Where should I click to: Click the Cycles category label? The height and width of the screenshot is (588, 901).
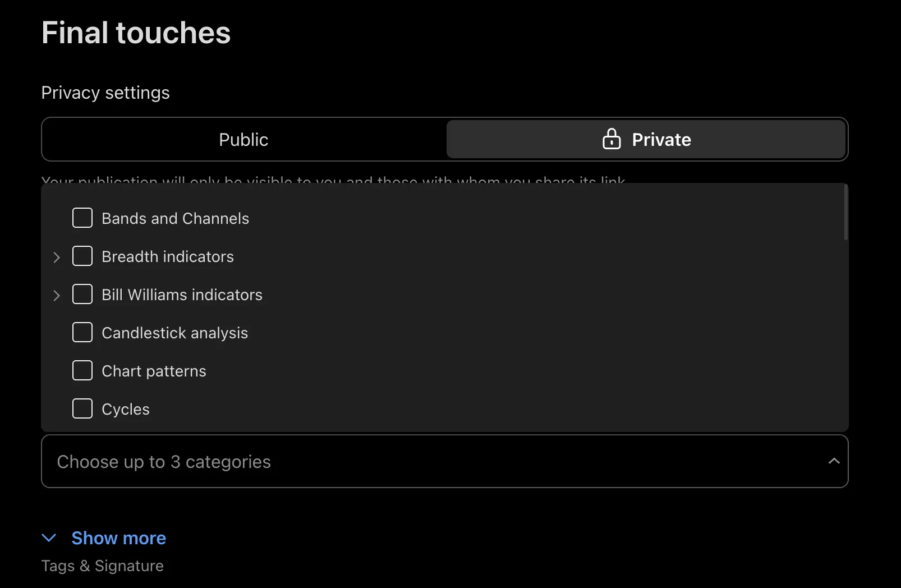pyautogui.click(x=126, y=410)
